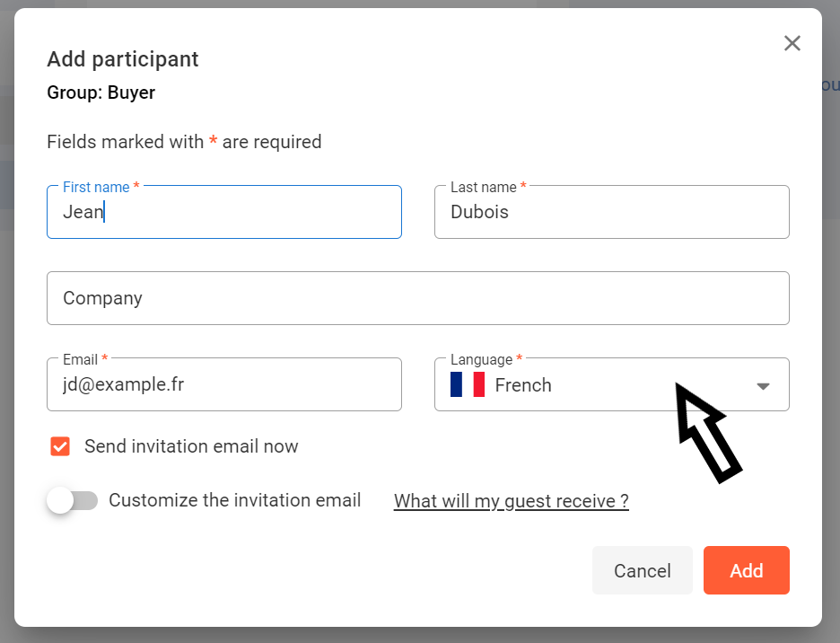The image size is (840, 643).
Task: Uncheck the Send invitation email now checkbox
Action: pyautogui.click(x=60, y=446)
